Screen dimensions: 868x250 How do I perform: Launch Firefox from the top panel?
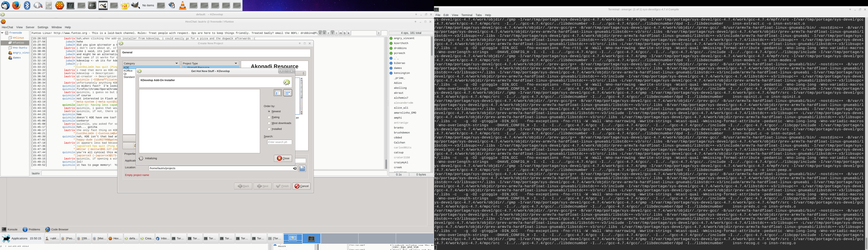click(16, 5)
